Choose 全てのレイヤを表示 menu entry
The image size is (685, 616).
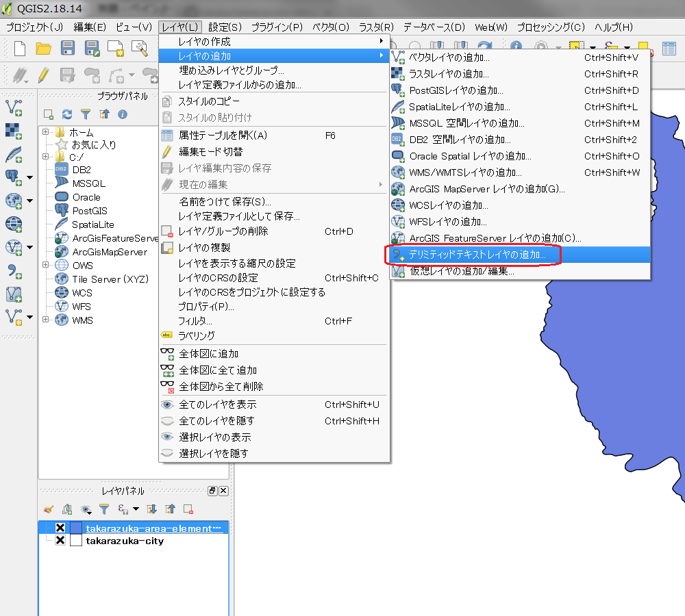274,405
